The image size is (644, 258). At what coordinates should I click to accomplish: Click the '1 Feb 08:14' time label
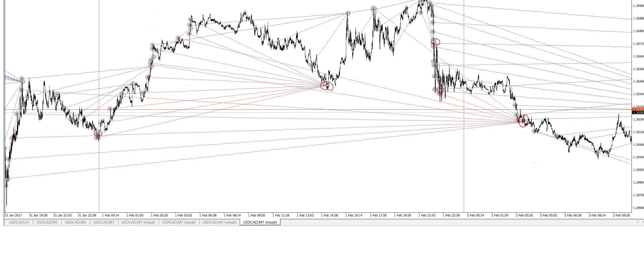[x=232, y=215]
